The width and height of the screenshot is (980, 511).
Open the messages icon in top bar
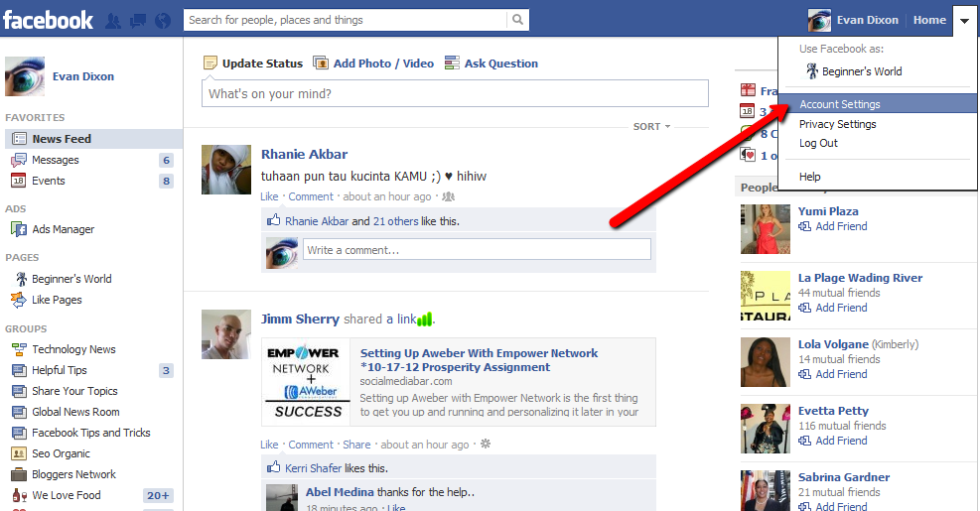(137, 21)
